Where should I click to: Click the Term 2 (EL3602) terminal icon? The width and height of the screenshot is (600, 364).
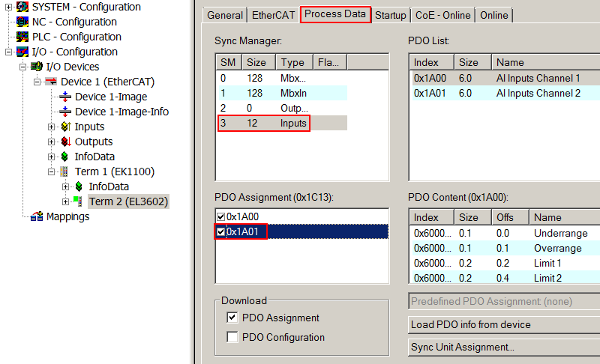click(78, 201)
